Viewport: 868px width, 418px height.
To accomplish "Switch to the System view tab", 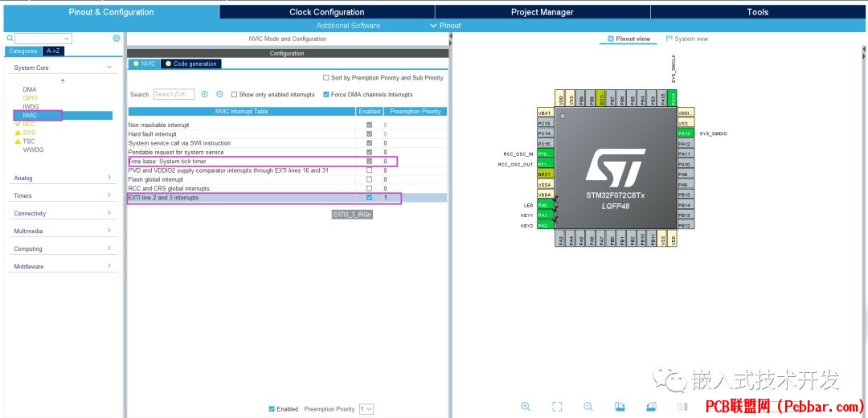I will point(687,39).
